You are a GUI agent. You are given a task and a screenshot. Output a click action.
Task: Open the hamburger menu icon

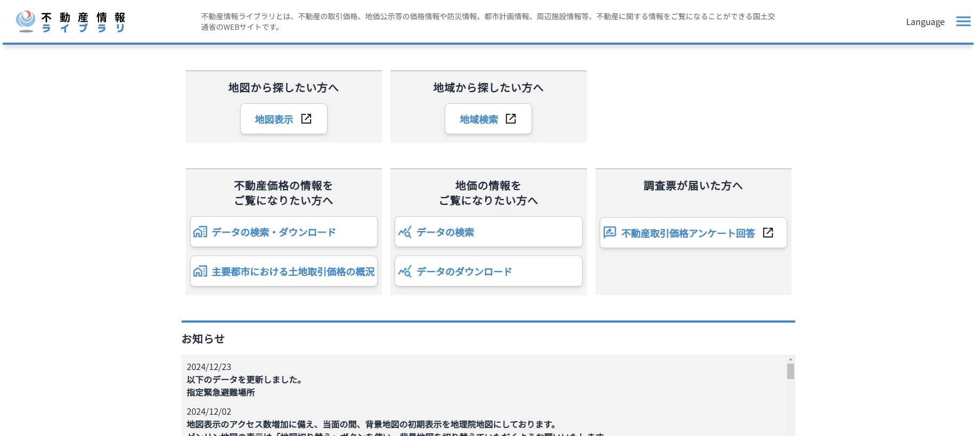963,21
